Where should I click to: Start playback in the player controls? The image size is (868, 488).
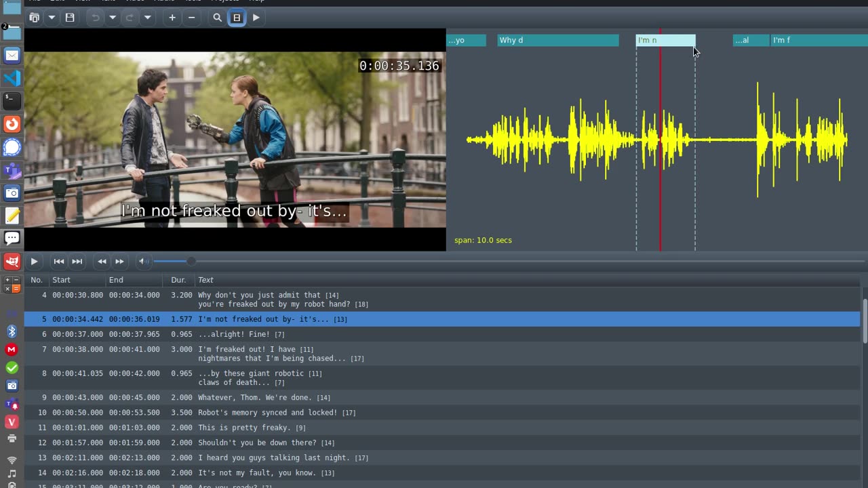[x=34, y=262]
